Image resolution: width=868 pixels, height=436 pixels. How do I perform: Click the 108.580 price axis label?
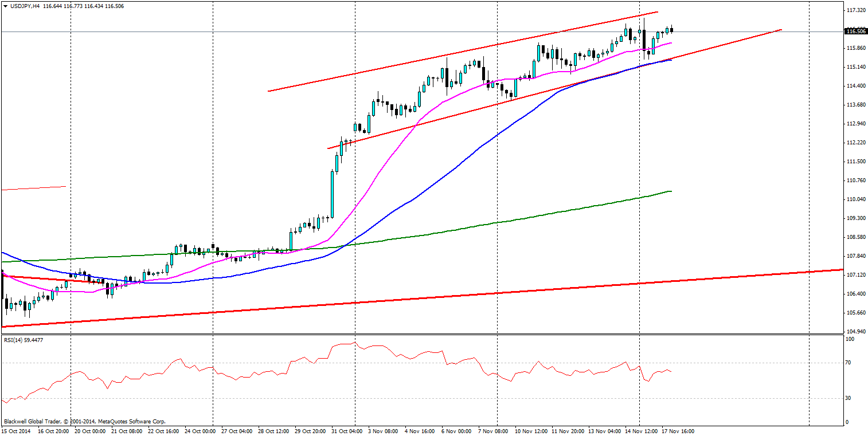coord(856,237)
